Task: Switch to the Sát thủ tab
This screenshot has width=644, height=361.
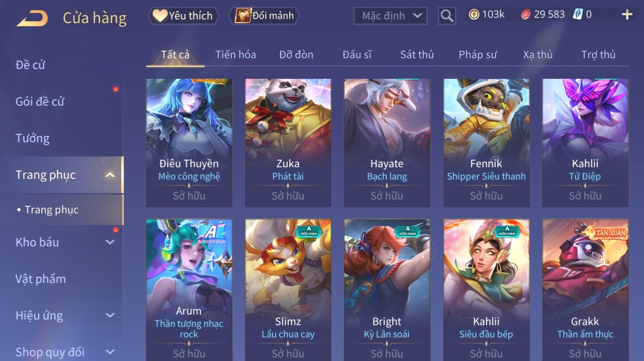Action: tap(417, 55)
